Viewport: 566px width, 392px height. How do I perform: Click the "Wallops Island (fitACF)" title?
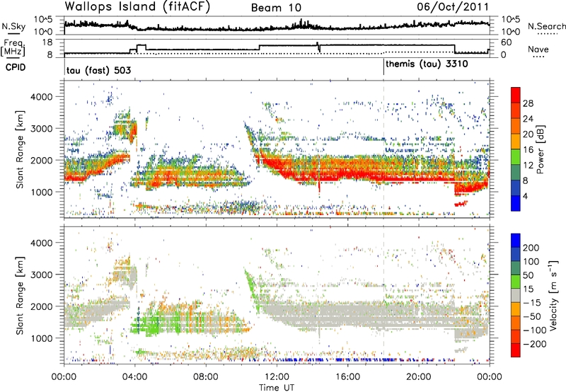click(x=137, y=6)
